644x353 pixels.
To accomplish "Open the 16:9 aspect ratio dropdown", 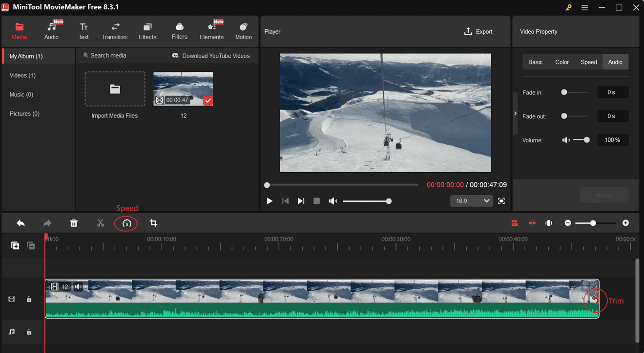I will pos(471,201).
